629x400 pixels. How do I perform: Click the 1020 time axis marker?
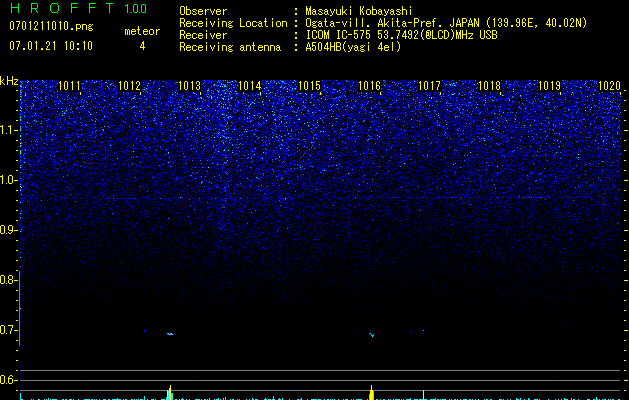(x=609, y=86)
